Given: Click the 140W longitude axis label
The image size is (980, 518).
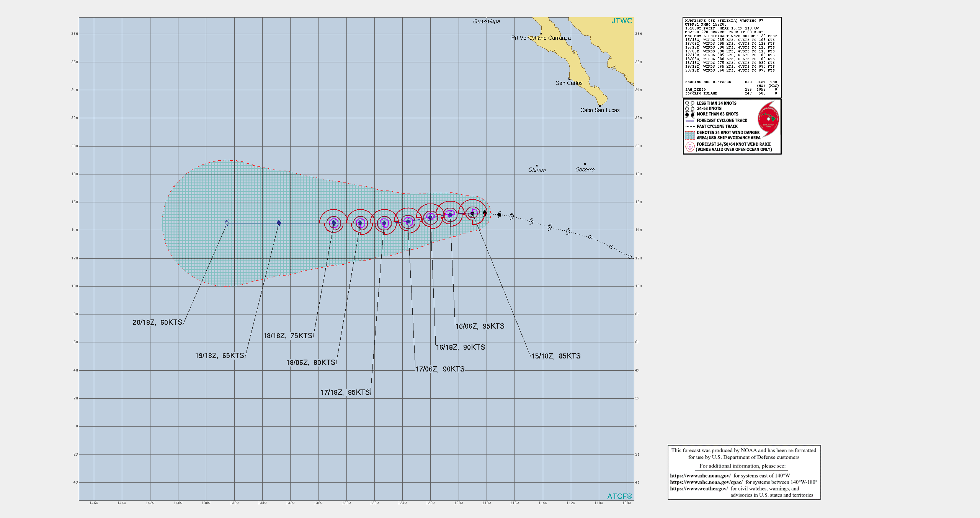Looking at the screenshot, I should tap(178, 503).
